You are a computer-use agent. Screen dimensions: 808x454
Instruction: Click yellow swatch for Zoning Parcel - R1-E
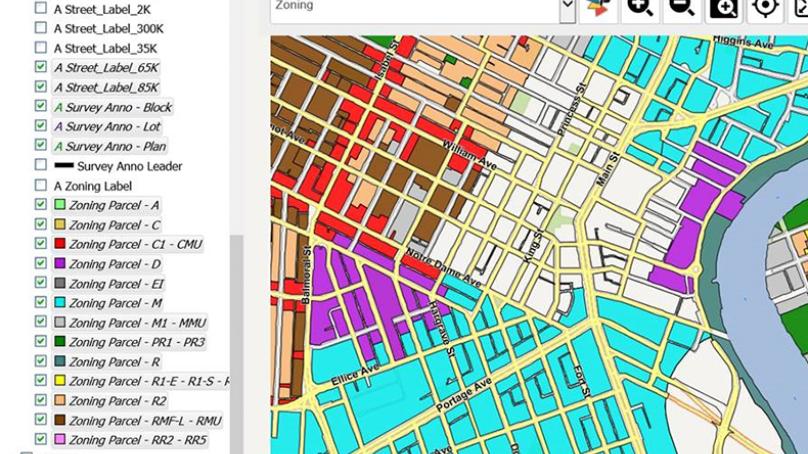(60, 381)
